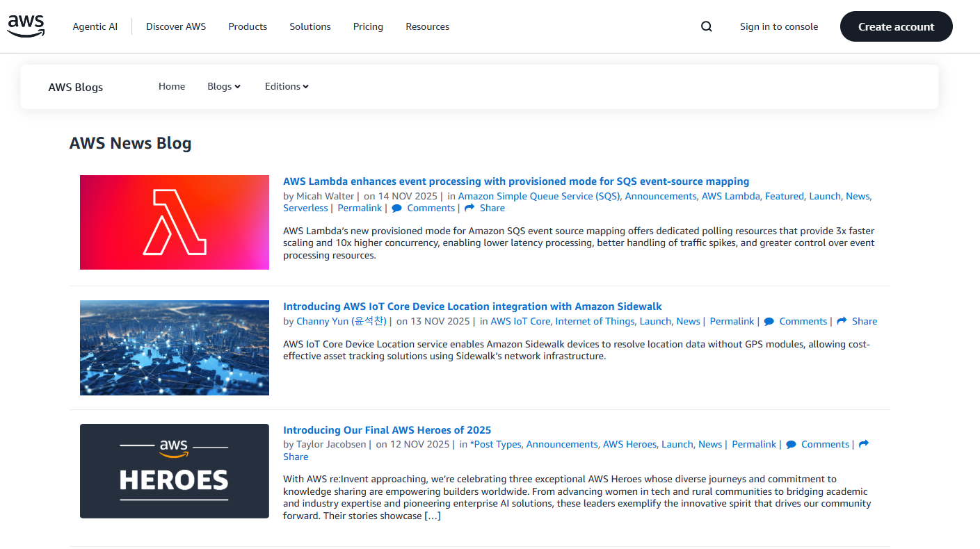Expand the Editions dropdown menu
Viewport: 980px width, 549px height.
point(286,86)
